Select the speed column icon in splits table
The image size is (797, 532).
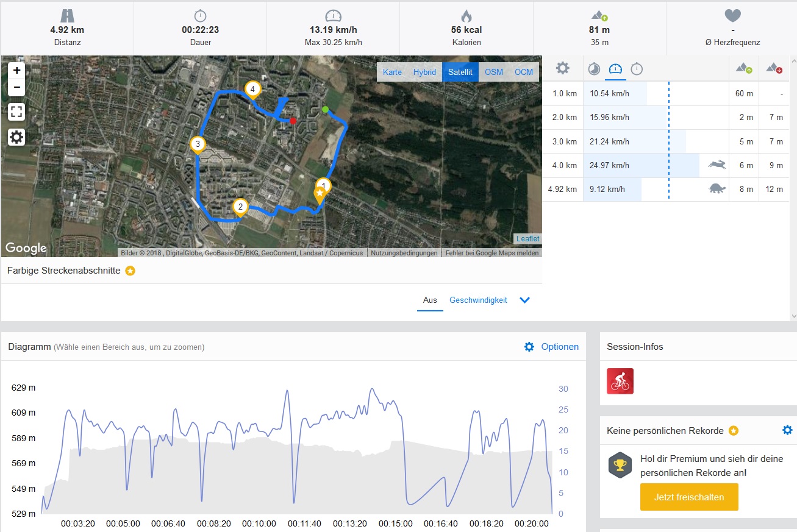click(x=615, y=69)
